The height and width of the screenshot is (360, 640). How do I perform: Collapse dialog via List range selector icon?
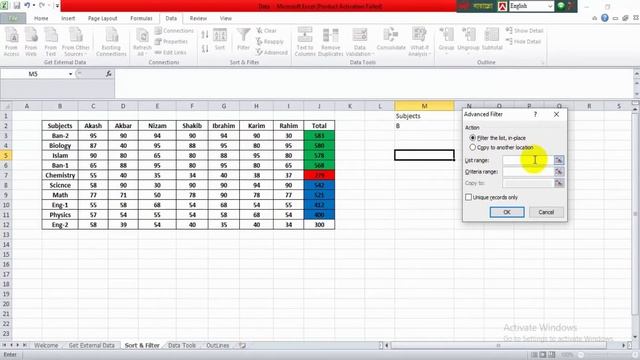tap(559, 160)
